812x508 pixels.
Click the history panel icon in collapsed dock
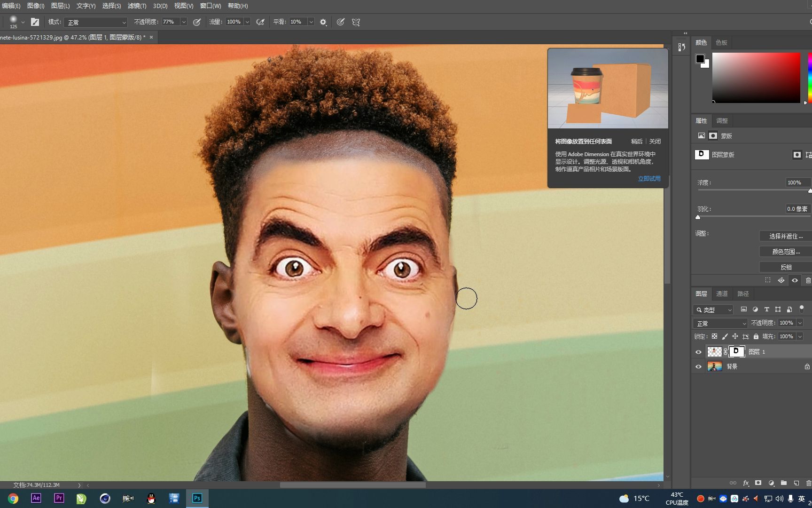(681, 47)
